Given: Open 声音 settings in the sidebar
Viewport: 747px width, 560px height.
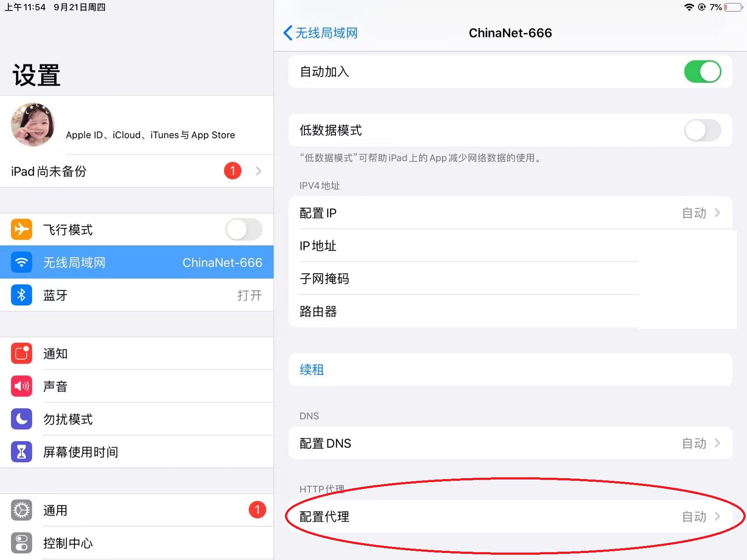Looking at the screenshot, I should [x=137, y=386].
